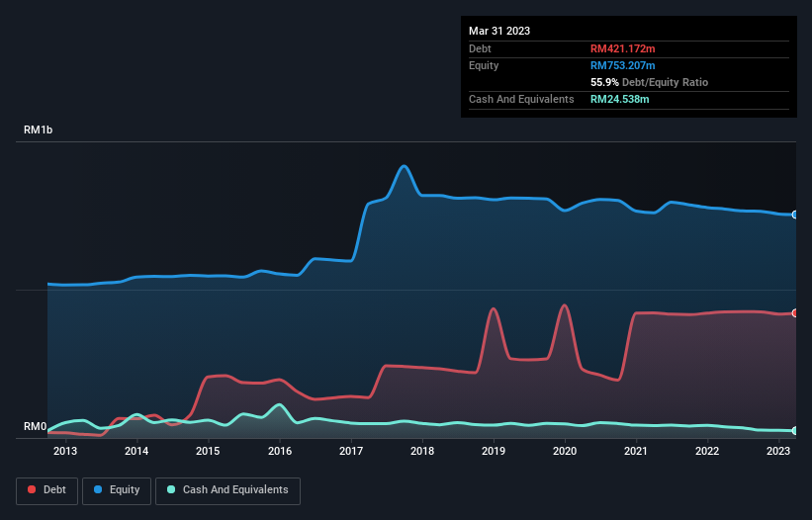Select the 2016 x-axis label
This screenshot has width=812, height=520.
280,451
